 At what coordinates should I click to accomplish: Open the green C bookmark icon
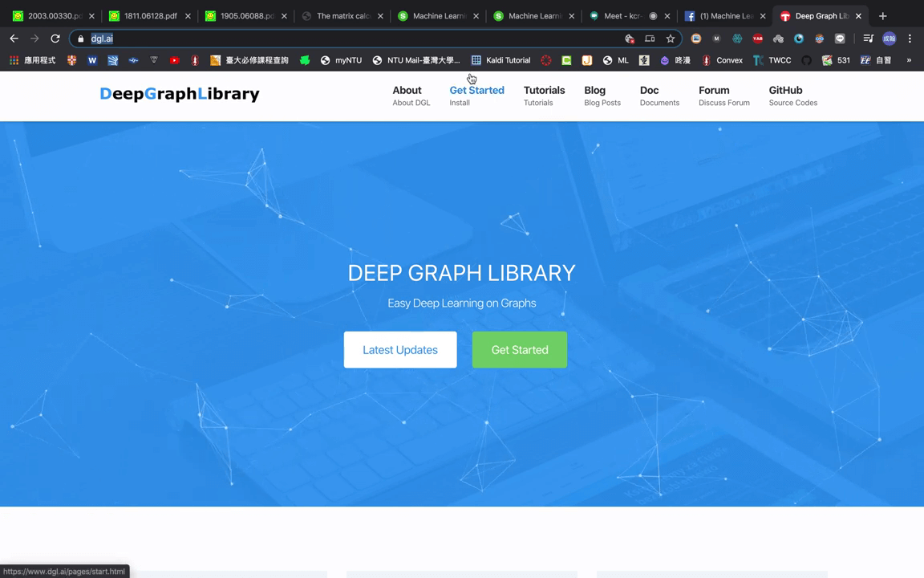pyautogui.click(x=566, y=60)
